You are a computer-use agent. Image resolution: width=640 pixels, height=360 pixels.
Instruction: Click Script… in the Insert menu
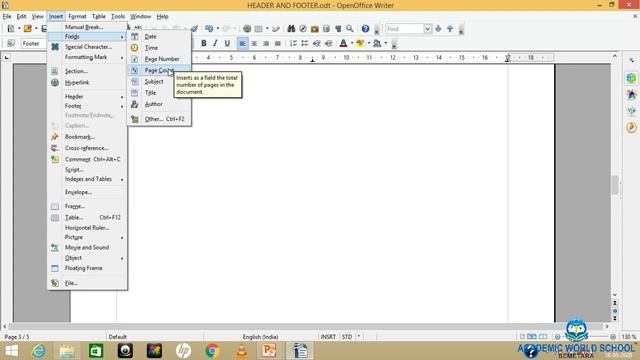tap(87, 169)
